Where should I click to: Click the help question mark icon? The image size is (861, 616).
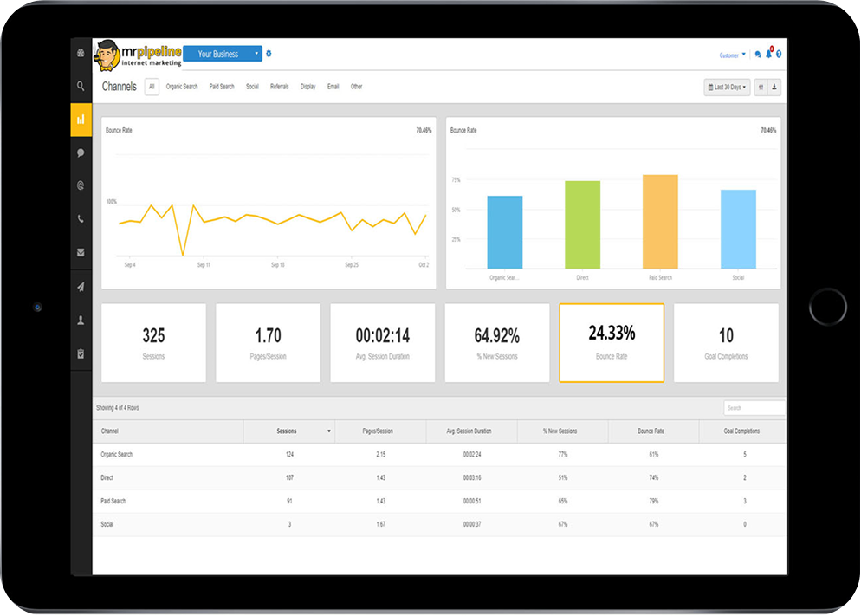coord(779,55)
